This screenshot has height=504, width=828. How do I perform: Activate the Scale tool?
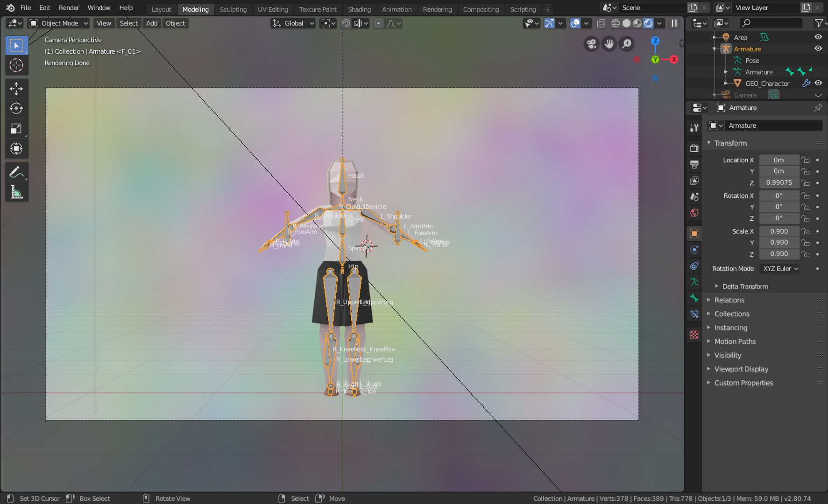pos(16,128)
